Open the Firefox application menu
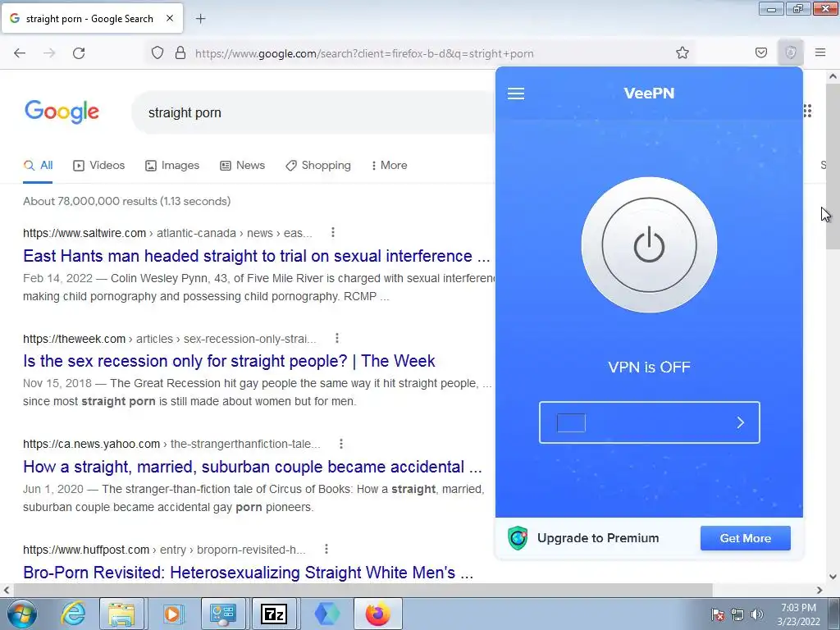This screenshot has width=840, height=630. [x=820, y=52]
